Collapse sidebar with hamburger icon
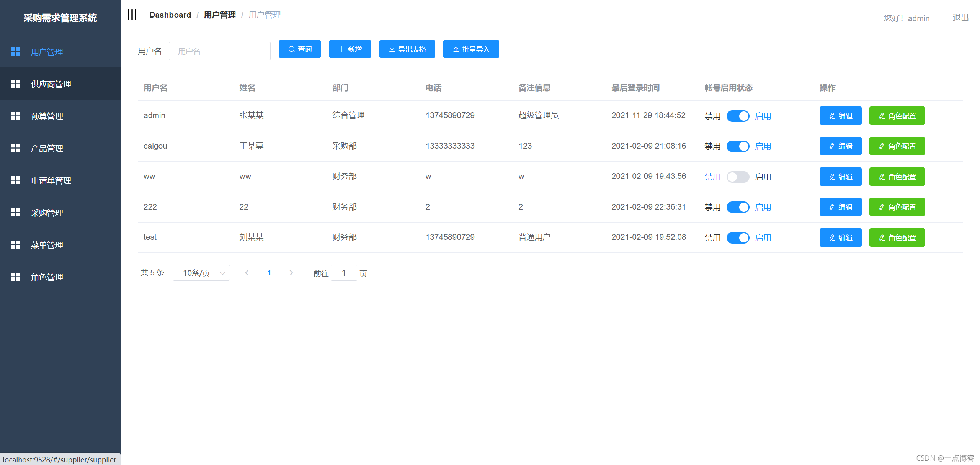The image size is (980, 465). (132, 15)
